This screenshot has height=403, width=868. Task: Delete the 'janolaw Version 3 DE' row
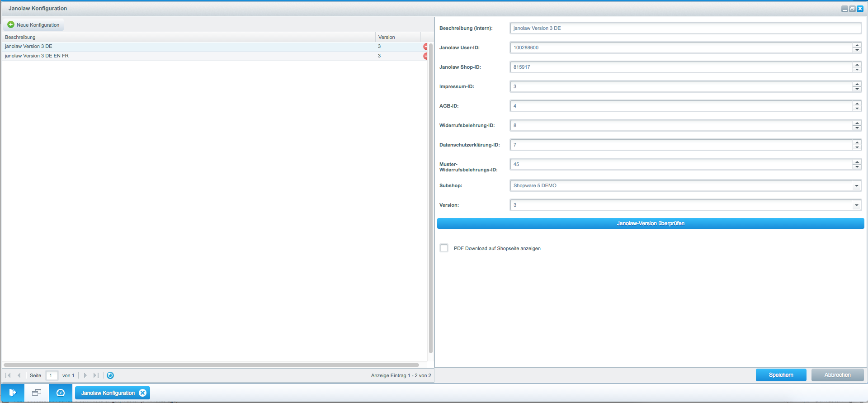coord(425,47)
